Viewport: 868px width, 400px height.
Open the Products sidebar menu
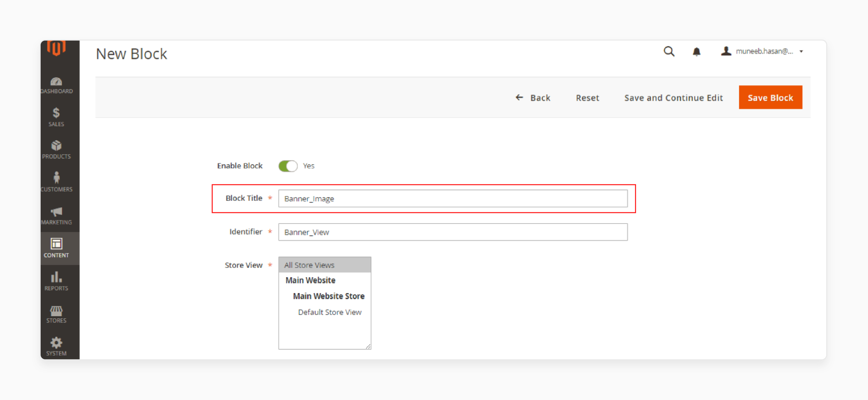(56, 149)
